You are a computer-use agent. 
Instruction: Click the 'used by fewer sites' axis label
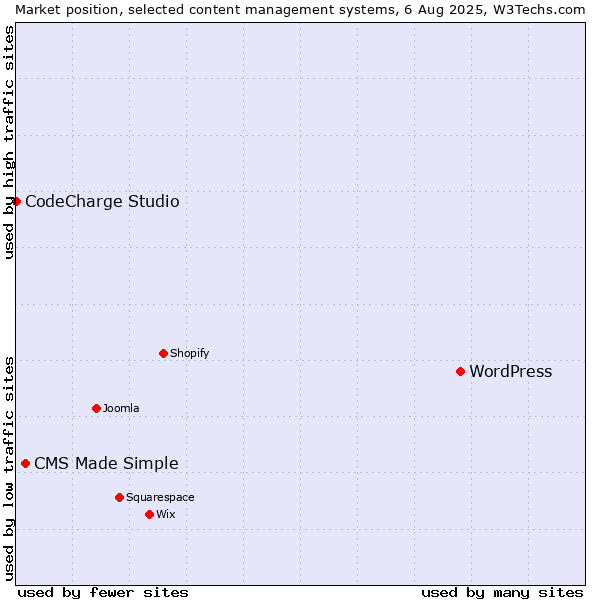103,593
